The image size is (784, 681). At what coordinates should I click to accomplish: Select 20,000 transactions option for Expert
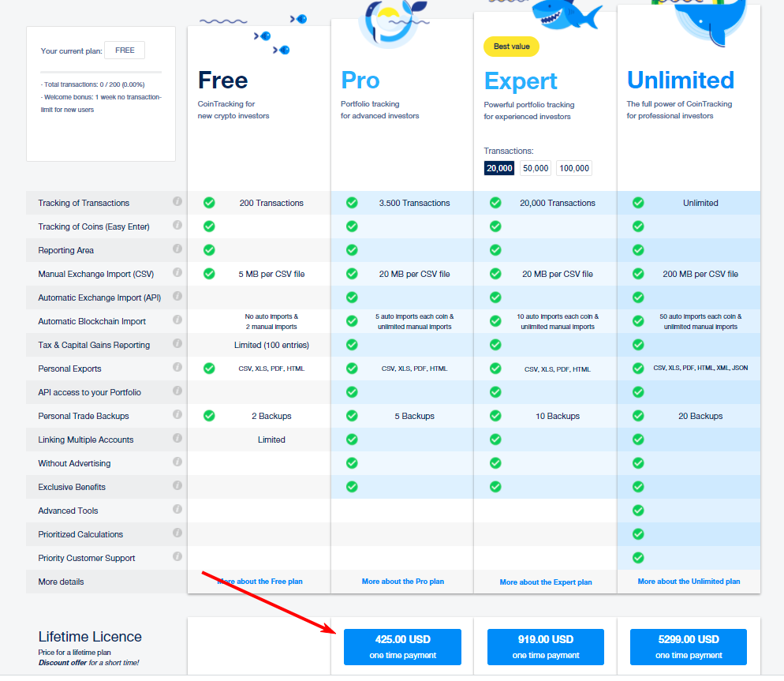(x=499, y=168)
